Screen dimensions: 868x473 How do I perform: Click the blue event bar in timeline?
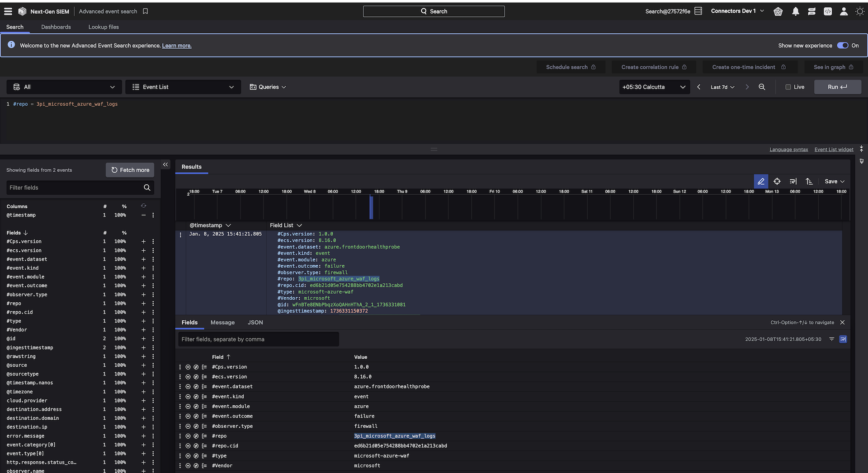coord(371,207)
